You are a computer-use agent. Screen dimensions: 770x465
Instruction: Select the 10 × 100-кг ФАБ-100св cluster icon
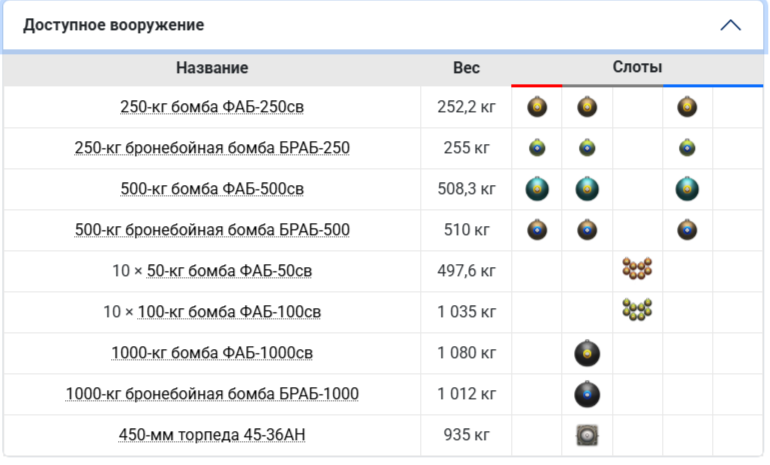(637, 311)
